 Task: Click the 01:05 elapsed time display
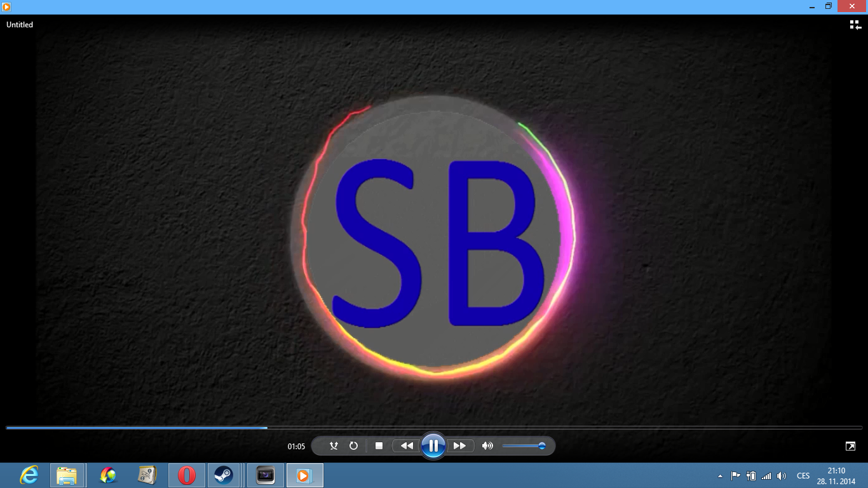click(x=296, y=447)
